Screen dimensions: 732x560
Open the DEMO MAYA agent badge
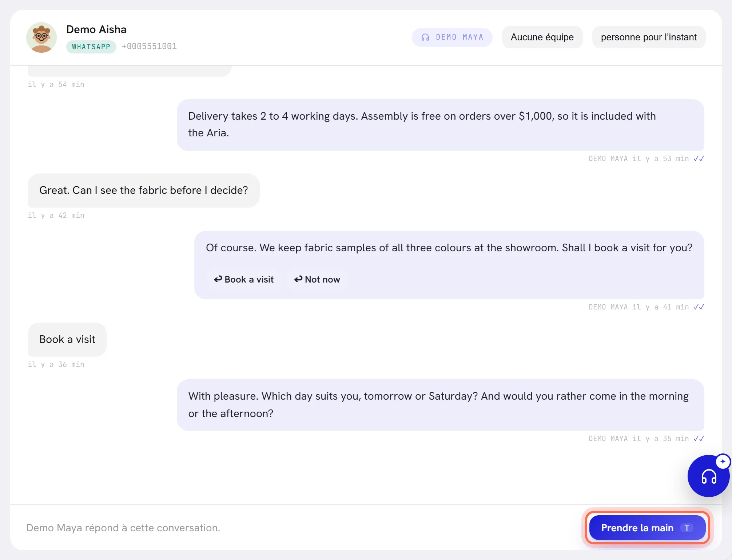coord(452,37)
